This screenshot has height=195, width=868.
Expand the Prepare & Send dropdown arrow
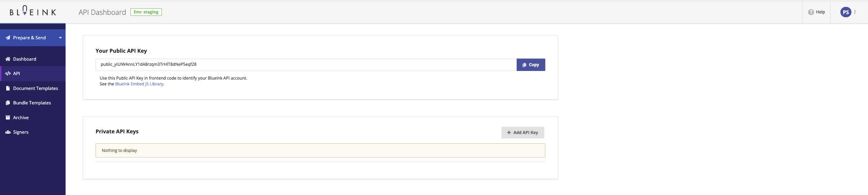[x=60, y=38]
